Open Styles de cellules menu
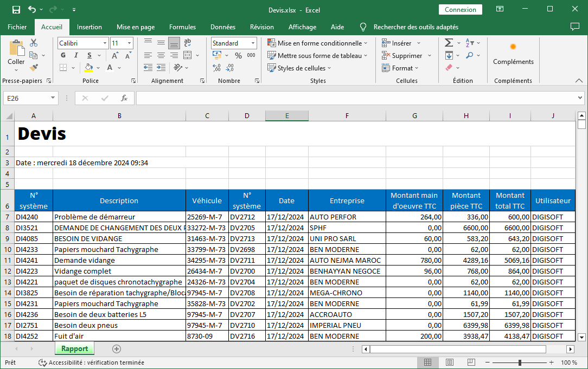This screenshot has width=588, height=369. pos(299,68)
